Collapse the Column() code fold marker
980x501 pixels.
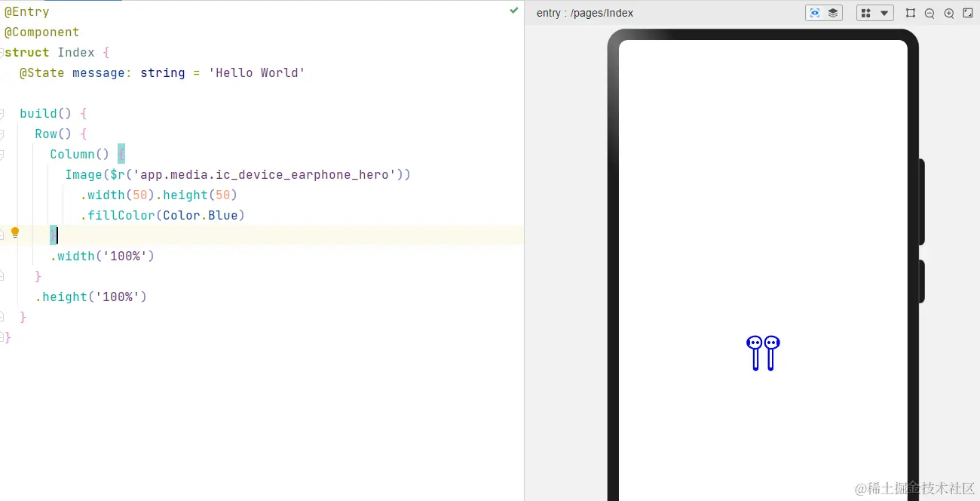tap(2, 154)
